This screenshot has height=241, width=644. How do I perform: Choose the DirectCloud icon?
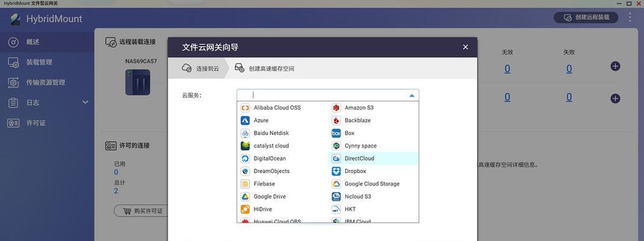(336, 158)
